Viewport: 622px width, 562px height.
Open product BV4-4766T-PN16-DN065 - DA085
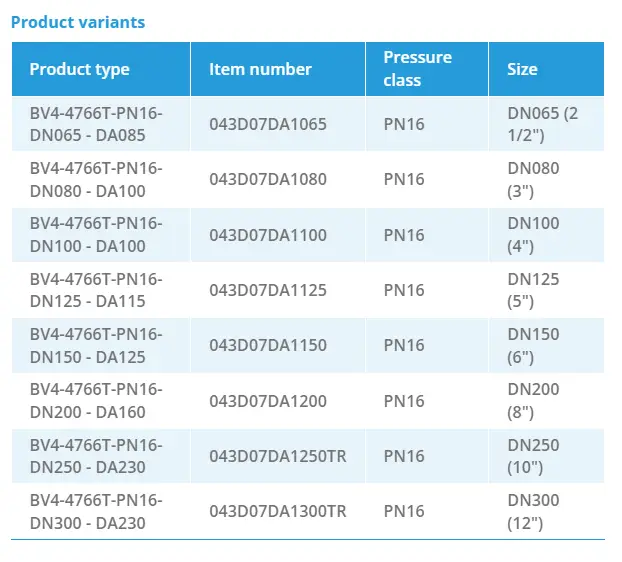[x=96, y=124]
